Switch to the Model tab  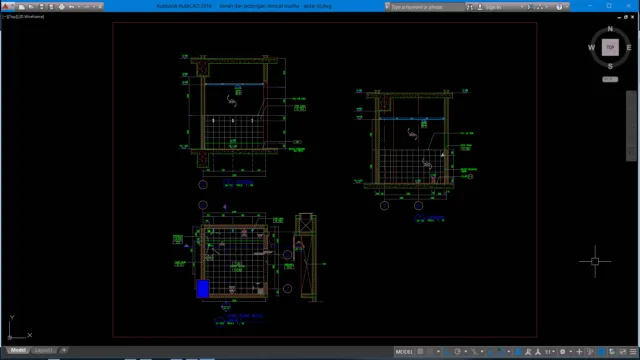pos(18,350)
